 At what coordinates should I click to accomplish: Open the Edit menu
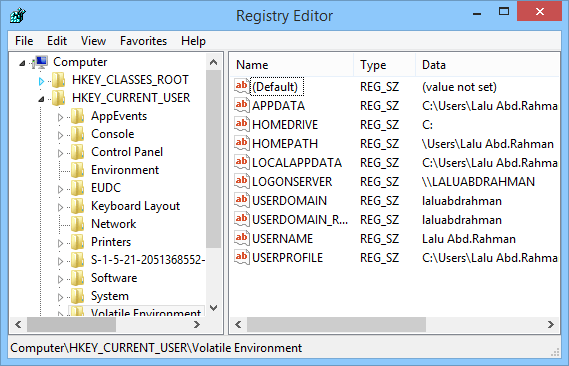57,41
